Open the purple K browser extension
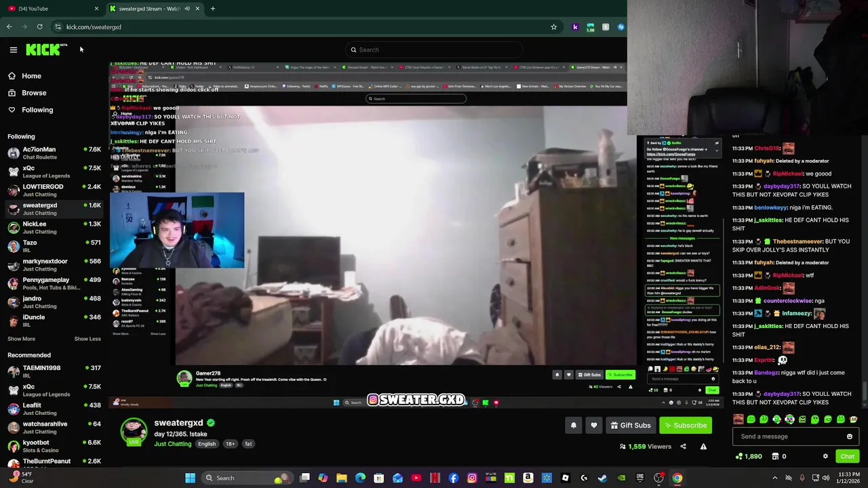Viewport: 868px width, 488px height. [575, 27]
